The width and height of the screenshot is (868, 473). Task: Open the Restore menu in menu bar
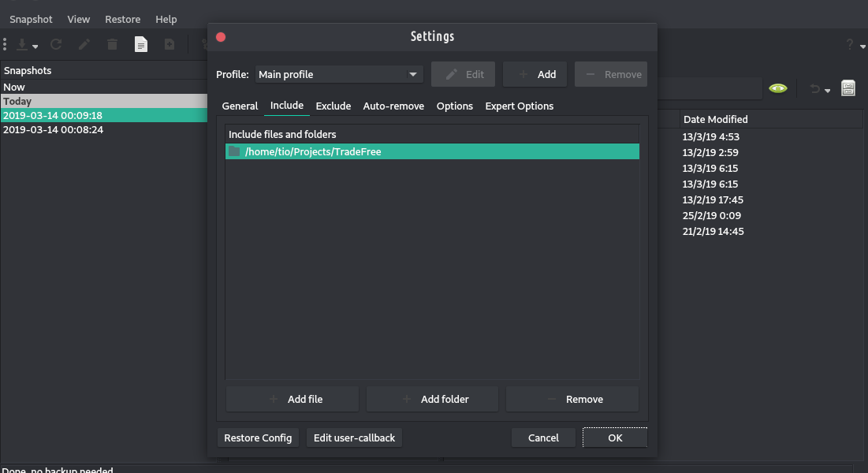pyautogui.click(x=122, y=19)
